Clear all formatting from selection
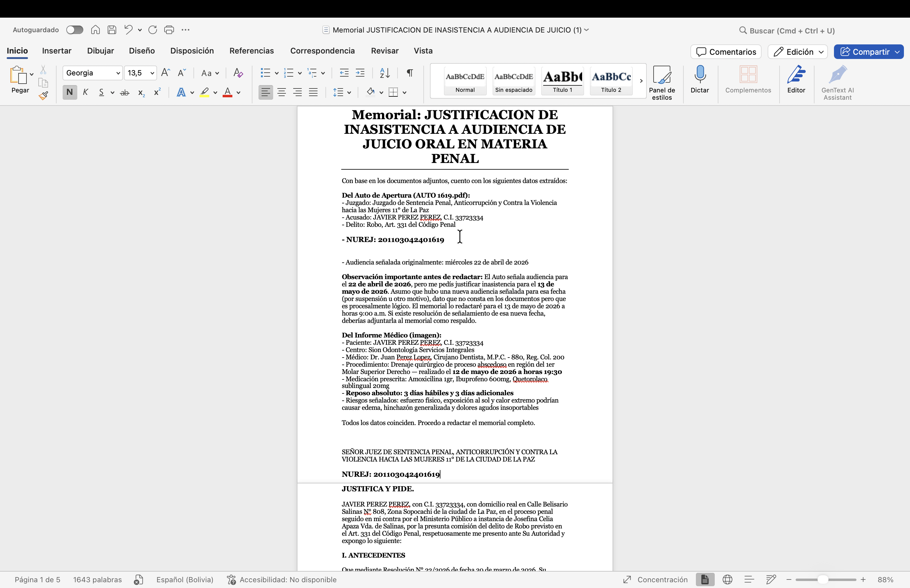This screenshot has height=588, width=910. click(238, 73)
